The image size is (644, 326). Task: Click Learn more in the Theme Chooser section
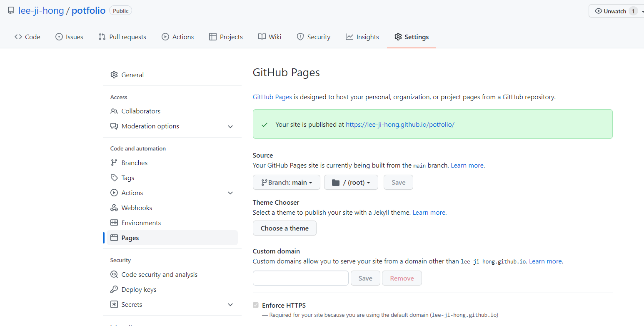click(x=429, y=212)
